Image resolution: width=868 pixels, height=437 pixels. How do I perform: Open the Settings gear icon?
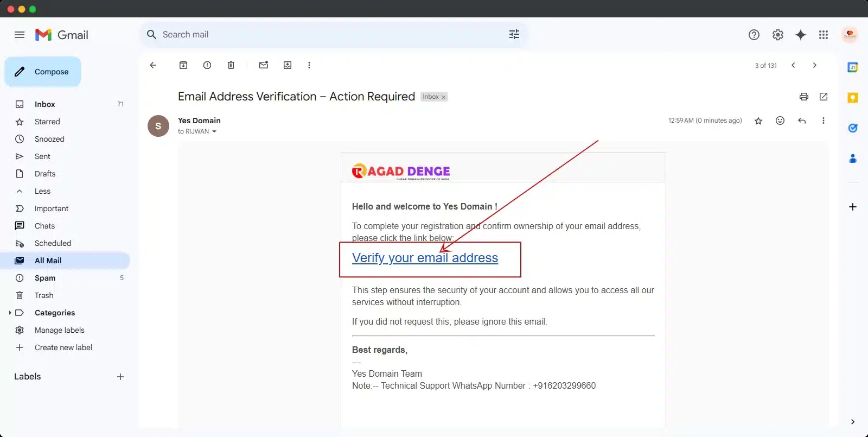[778, 35]
